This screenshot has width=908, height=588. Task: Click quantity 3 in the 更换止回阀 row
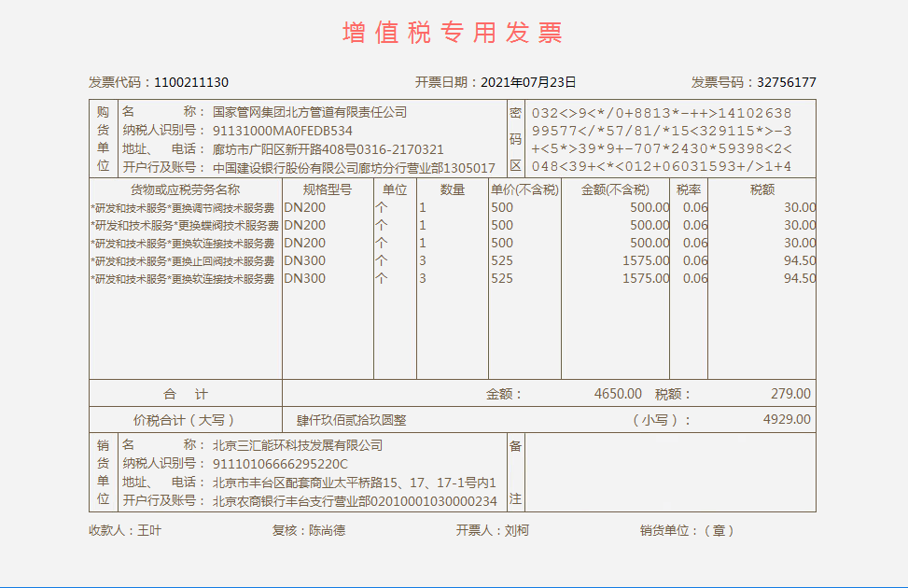[x=423, y=260]
